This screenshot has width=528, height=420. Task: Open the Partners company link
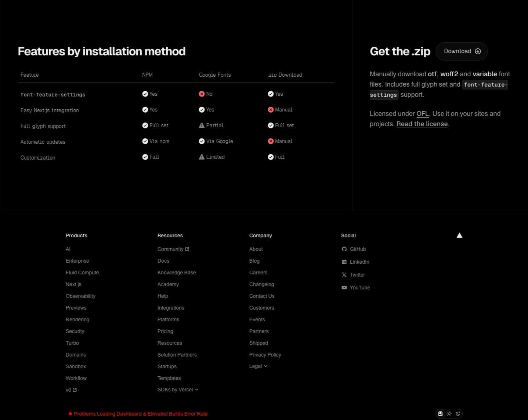tap(259, 331)
